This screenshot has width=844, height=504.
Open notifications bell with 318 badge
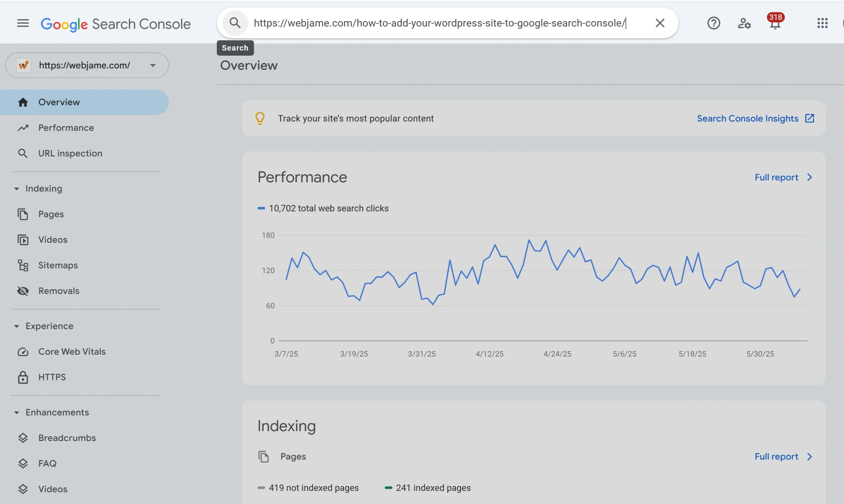pyautogui.click(x=775, y=22)
